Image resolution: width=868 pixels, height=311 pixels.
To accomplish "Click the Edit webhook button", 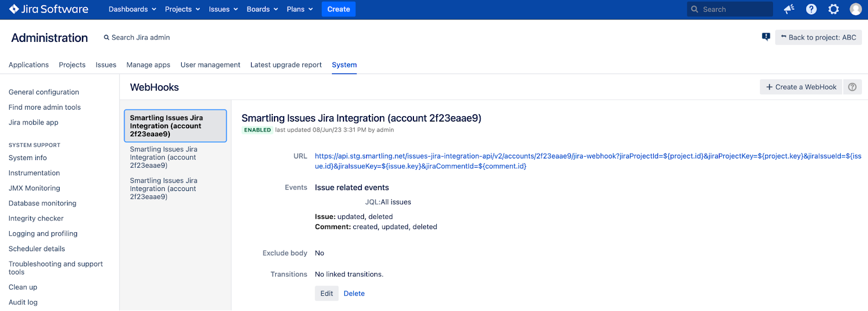I will pos(327,294).
